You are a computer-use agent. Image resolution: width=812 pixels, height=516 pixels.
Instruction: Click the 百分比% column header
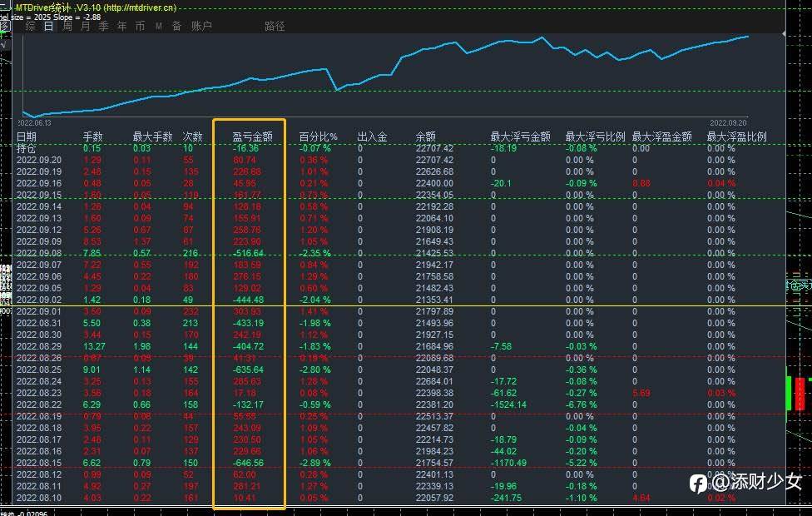click(318, 136)
